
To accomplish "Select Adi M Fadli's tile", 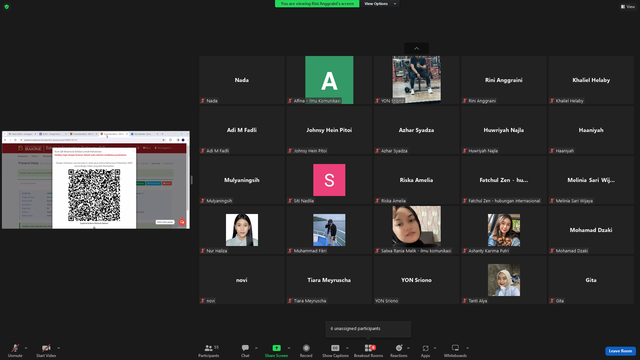I will click(x=242, y=130).
